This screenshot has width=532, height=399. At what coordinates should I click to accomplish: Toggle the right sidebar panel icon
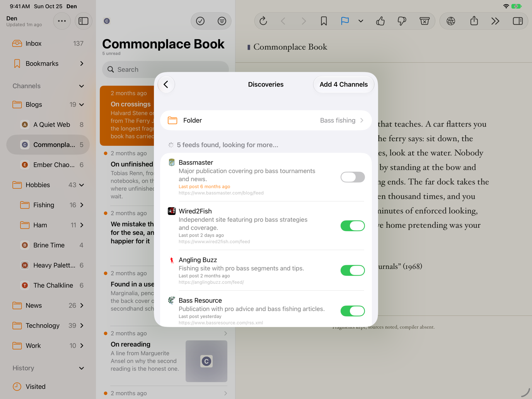(518, 21)
